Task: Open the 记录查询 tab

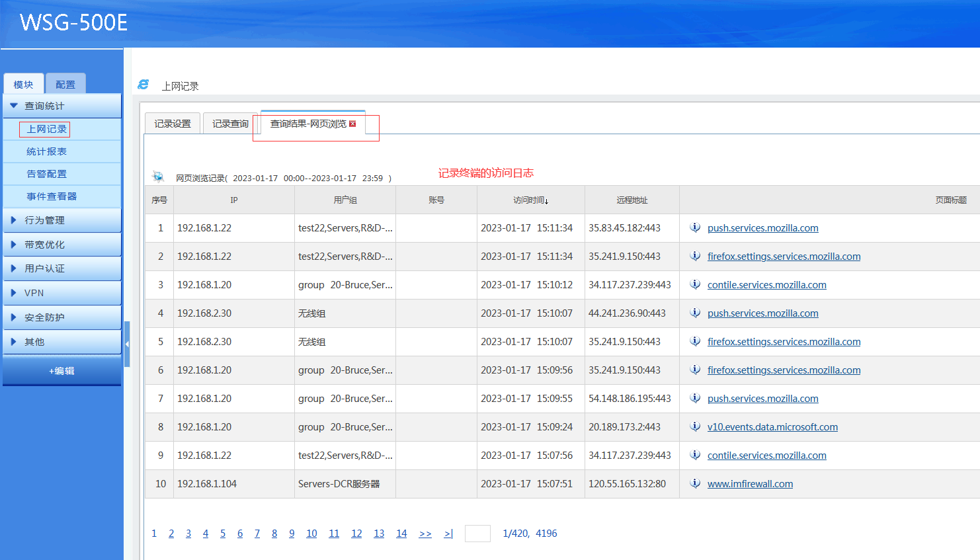Action: point(230,124)
